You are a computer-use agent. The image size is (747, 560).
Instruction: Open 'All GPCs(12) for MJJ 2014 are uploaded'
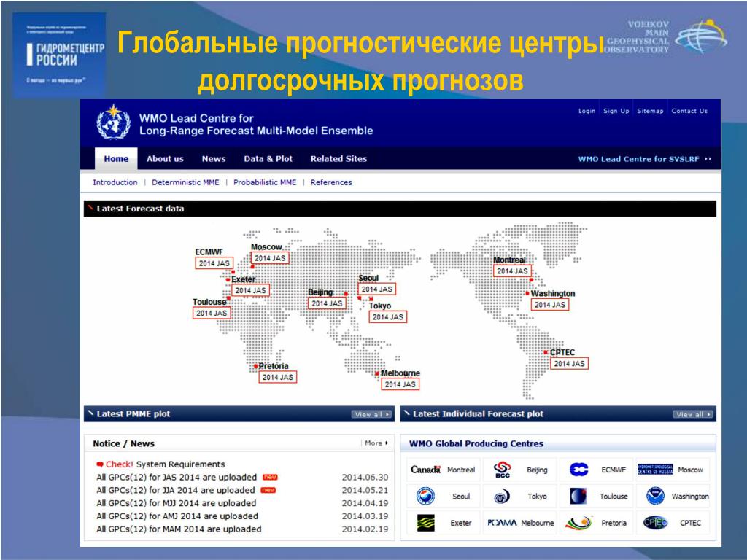pos(177,503)
